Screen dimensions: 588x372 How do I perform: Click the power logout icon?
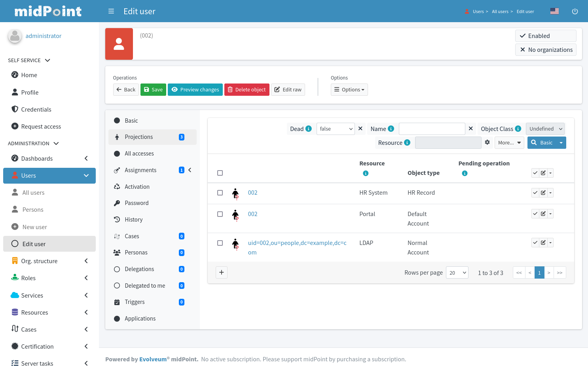tap(575, 11)
